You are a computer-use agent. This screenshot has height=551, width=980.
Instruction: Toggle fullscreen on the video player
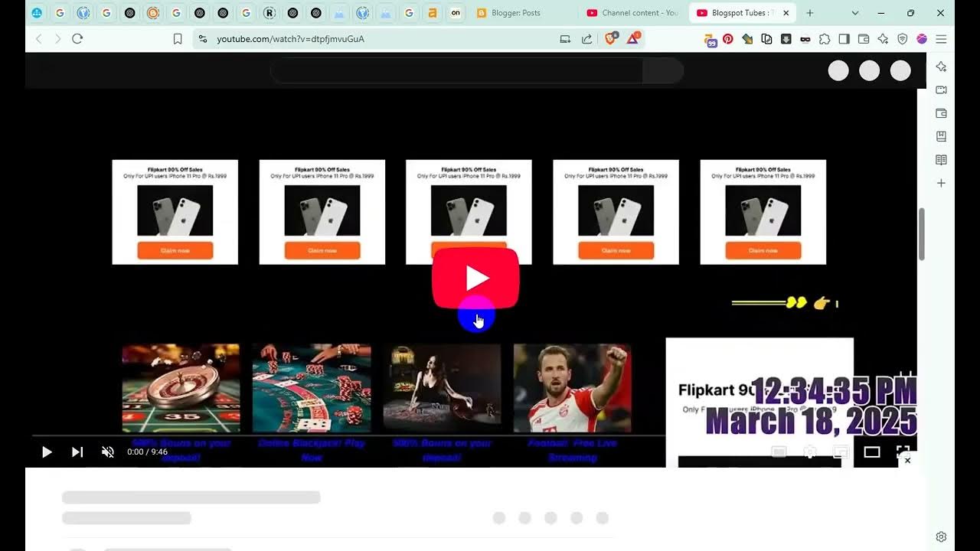pyautogui.click(x=903, y=452)
